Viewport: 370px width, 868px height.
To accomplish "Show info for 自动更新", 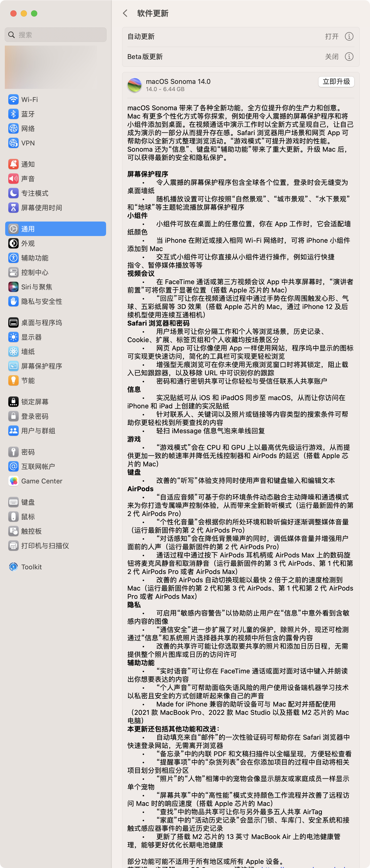I will tap(349, 36).
